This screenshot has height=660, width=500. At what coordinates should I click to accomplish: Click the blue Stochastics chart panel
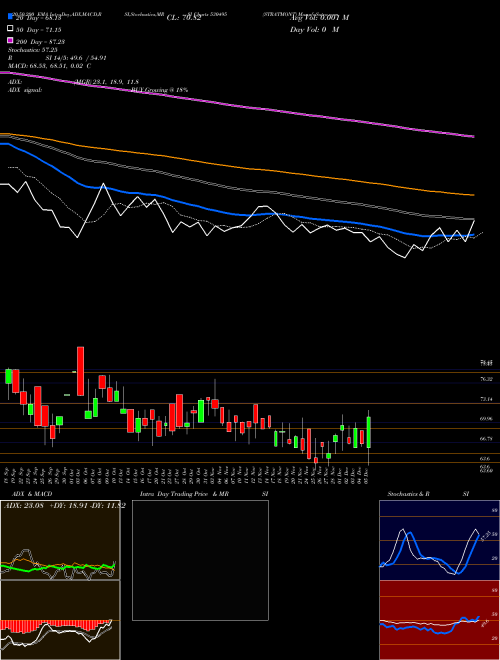tap(439, 540)
